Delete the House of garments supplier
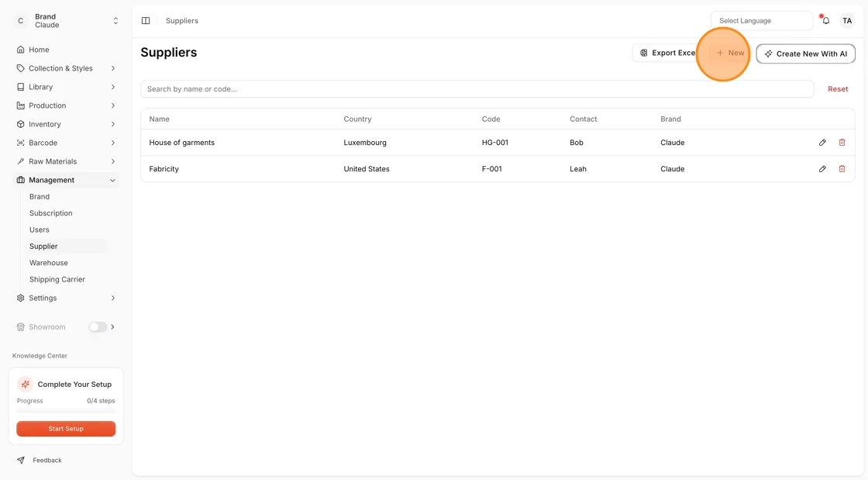868x480 pixels. (842, 142)
